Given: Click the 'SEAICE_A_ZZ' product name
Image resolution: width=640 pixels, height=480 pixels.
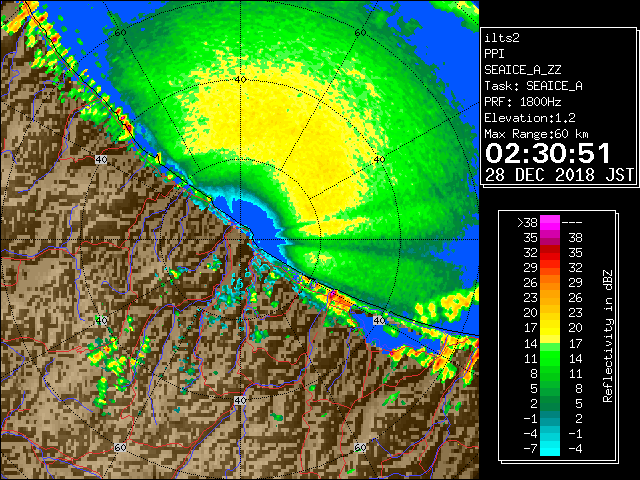Looking at the screenshot, I should point(522,70).
